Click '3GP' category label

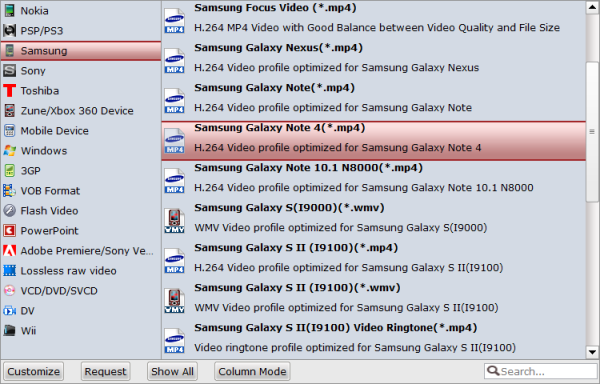coord(31,171)
